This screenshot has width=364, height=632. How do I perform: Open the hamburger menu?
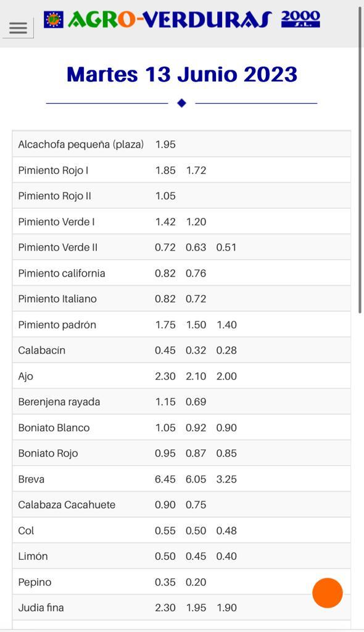pyautogui.click(x=18, y=28)
